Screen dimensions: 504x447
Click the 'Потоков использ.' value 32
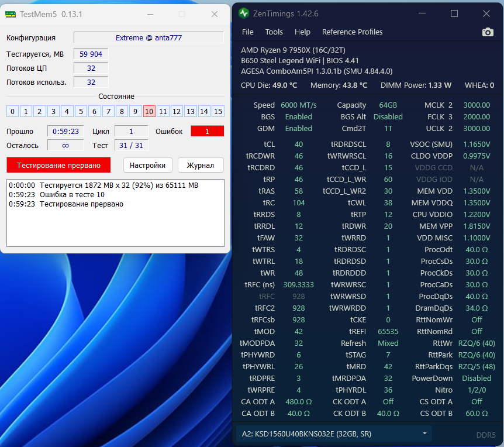(x=91, y=82)
